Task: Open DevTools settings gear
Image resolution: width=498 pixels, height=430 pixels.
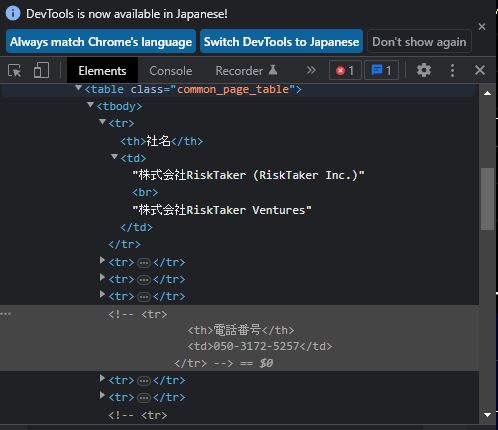Action: [x=424, y=70]
